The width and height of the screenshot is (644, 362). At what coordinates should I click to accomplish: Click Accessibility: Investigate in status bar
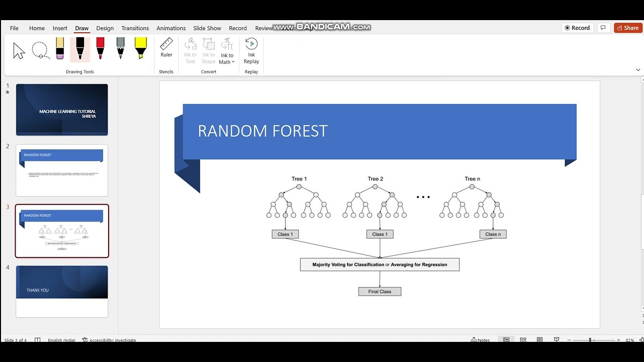pyautogui.click(x=109, y=340)
